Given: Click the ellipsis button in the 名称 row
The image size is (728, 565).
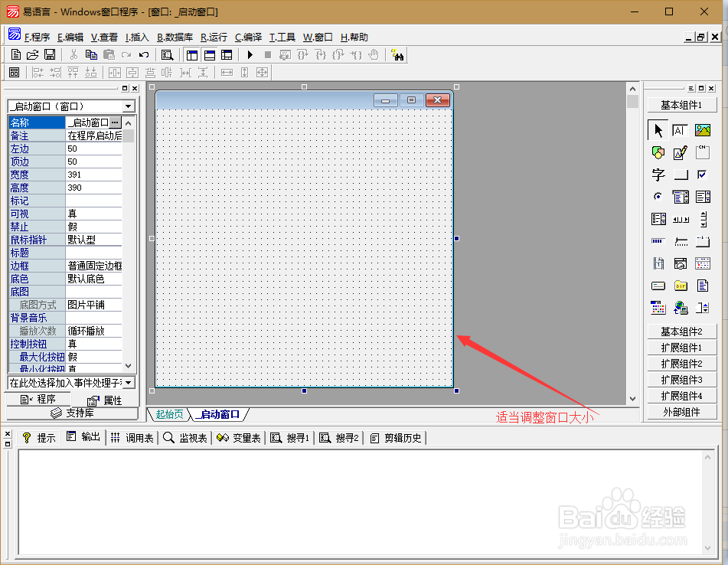Looking at the screenshot, I should pos(115,122).
